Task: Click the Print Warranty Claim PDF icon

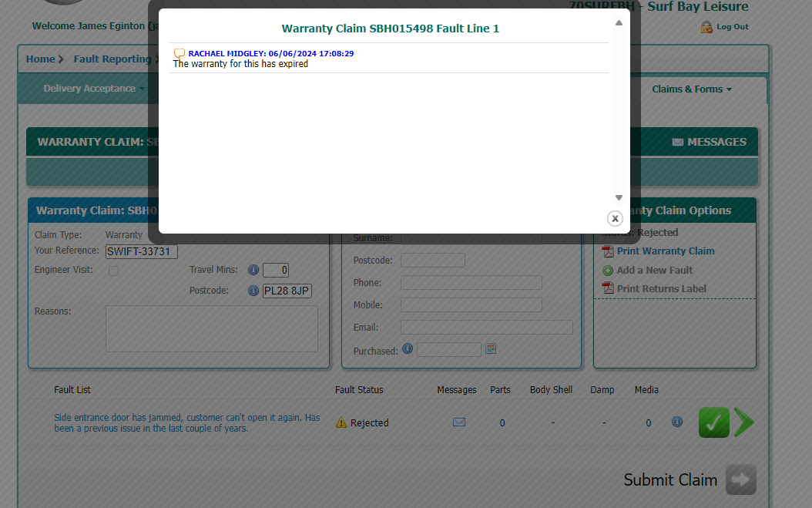Action: [x=607, y=251]
